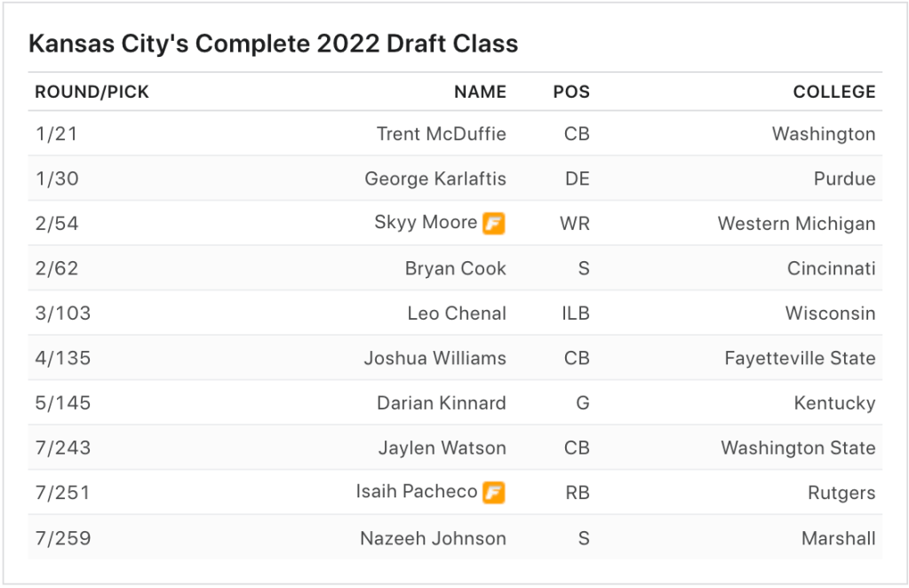Click the Western Michigan college cell

coord(796,224)
